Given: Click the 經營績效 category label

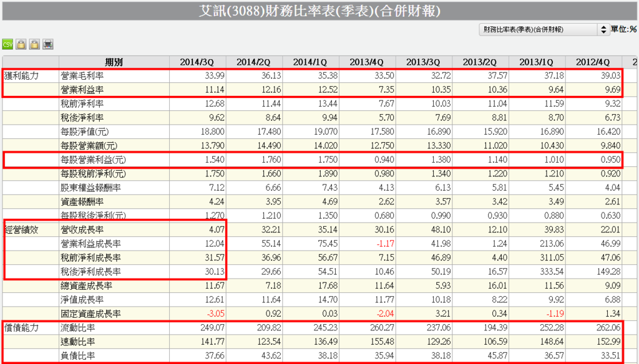Looking at the screenshot, I should 21,229.
